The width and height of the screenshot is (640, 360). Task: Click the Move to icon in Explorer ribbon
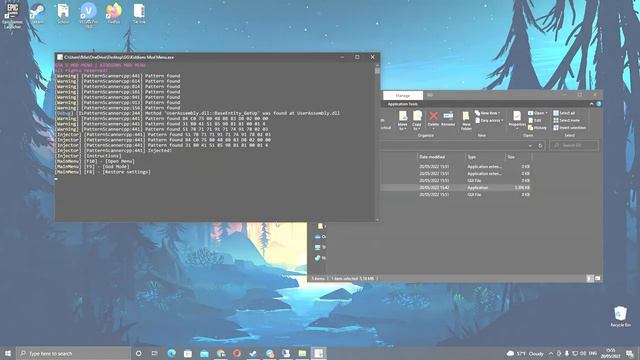coord(402,120)
